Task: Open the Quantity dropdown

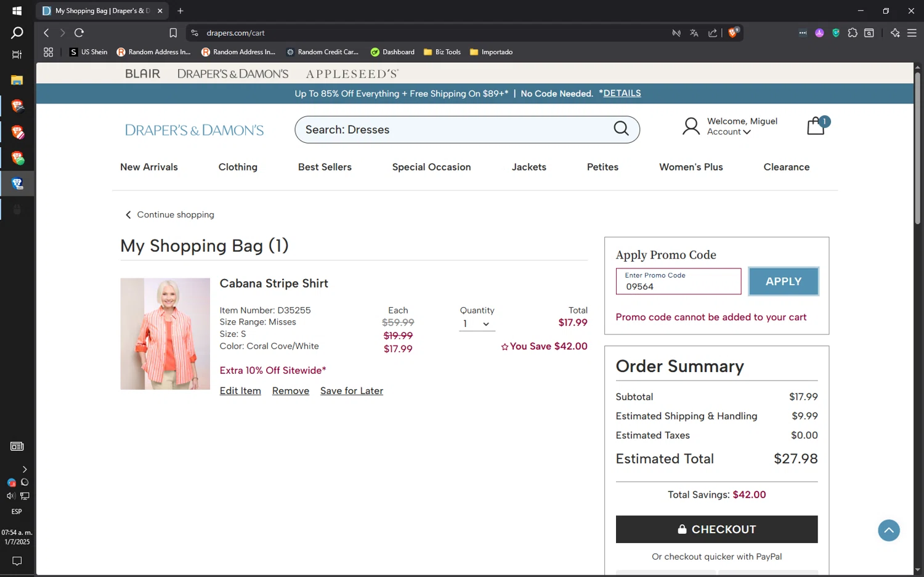Action: pyautogui.click(x=477, y=324)
